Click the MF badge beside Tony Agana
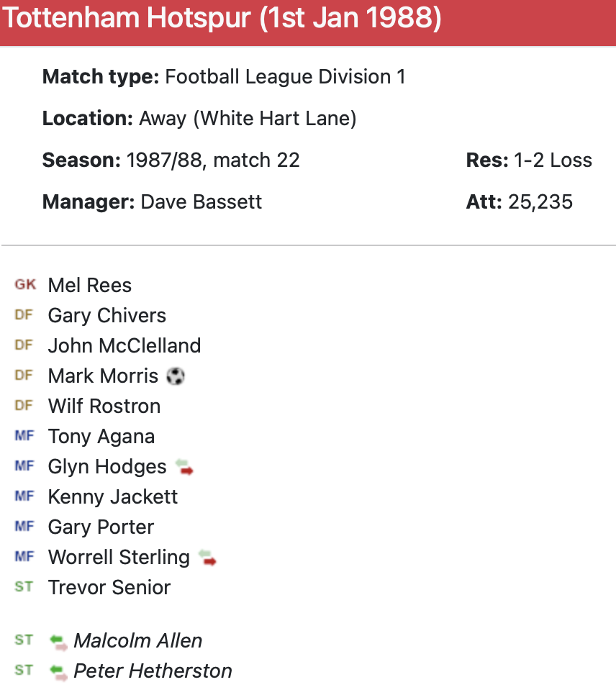 [x=24, y=436]
